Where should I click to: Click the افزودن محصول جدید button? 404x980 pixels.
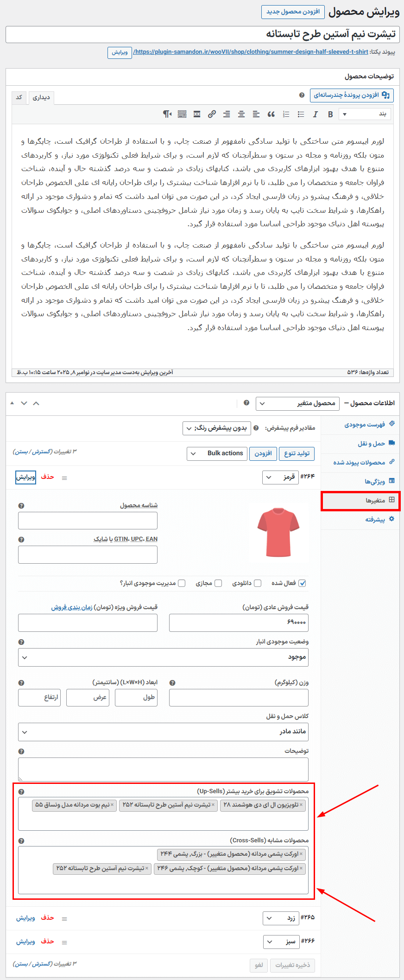point(292,12)
